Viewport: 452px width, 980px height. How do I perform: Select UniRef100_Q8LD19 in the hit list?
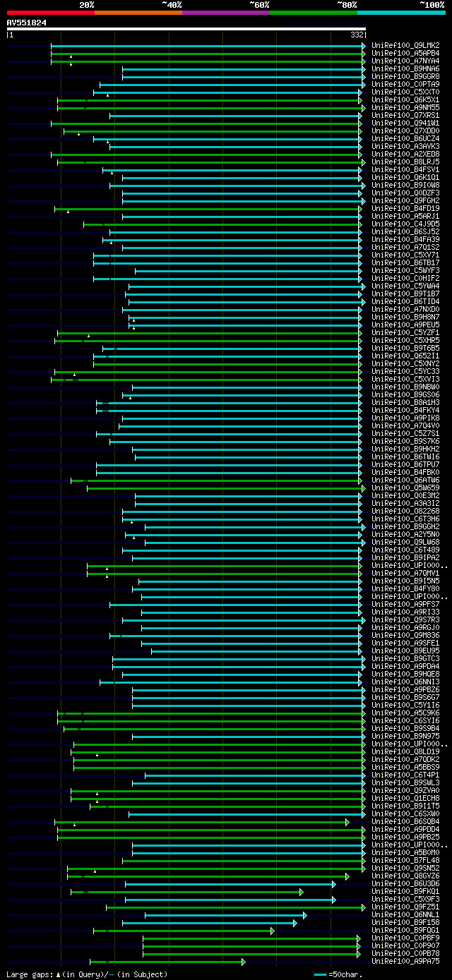(405, 751)
